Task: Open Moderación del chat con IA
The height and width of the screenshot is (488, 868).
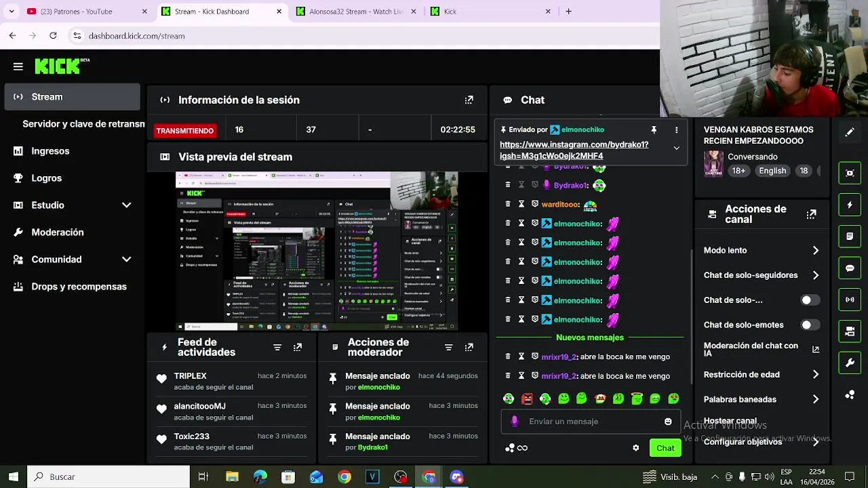Action: (x=762, y=350)
